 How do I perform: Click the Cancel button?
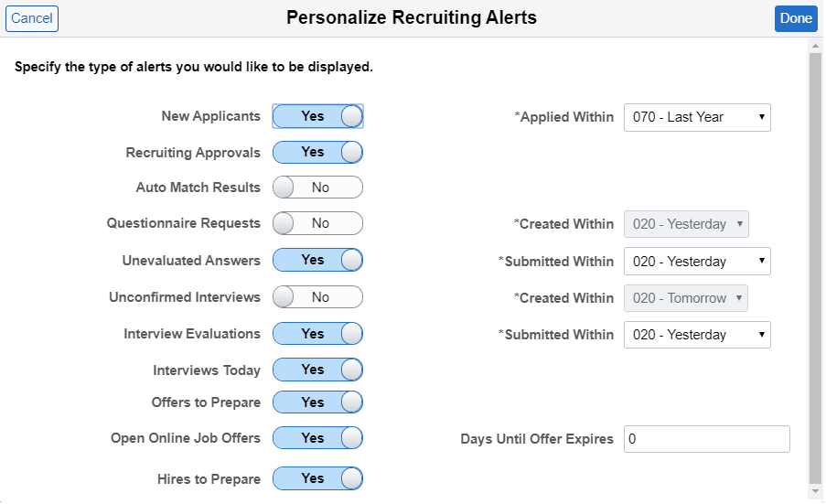pos(32,18)
